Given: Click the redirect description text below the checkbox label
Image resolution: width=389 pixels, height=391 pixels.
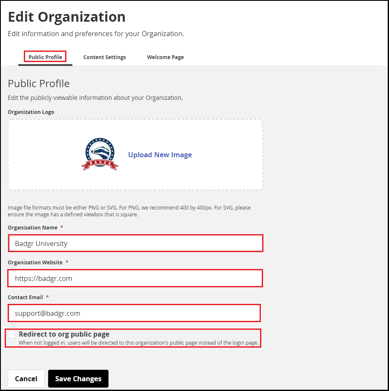Looking at the screenshot, I should (138, 343).
